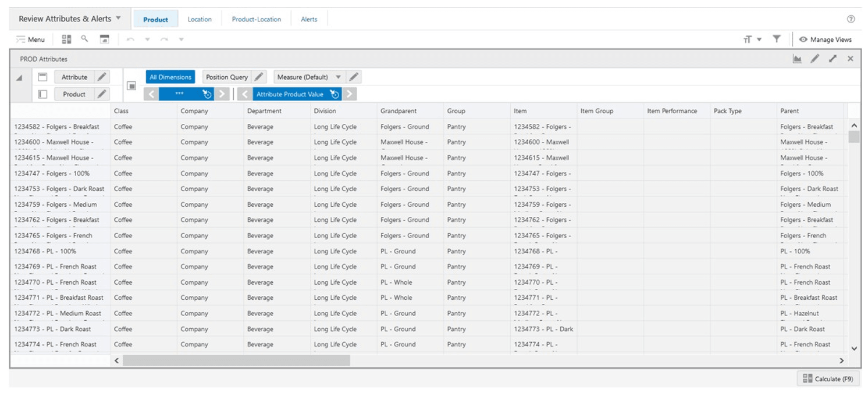Open the undo history dropdown arrow
Image resolution: width=868 pixels, height=394 pixels.
[147, 39]
